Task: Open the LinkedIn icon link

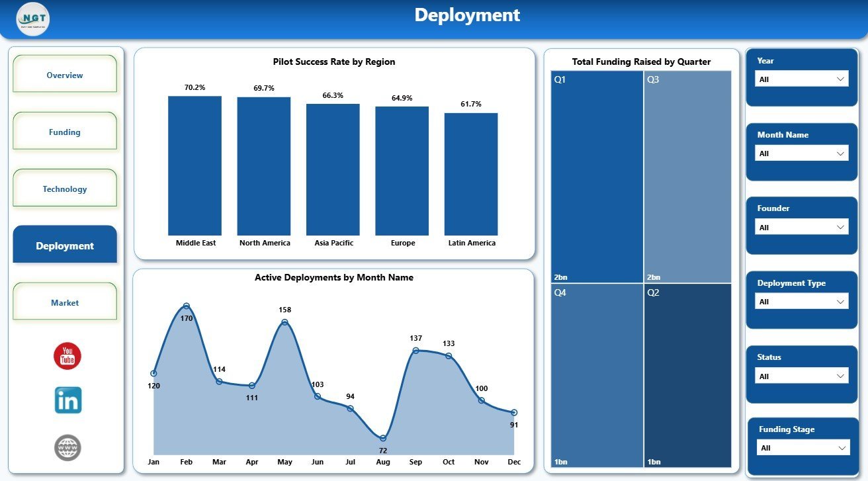Action: pos(68,400)
